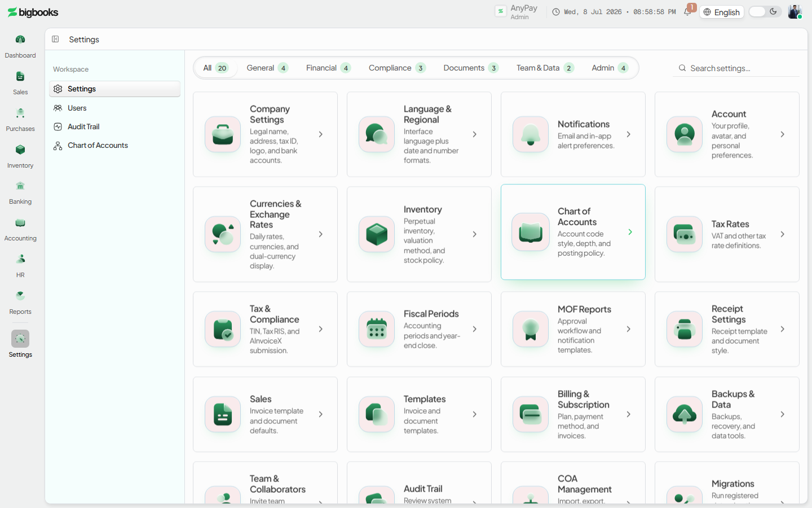Open the English language selector
Image resolution: width=812 pixels, height=508 pixels.
(x=722, y=12)
